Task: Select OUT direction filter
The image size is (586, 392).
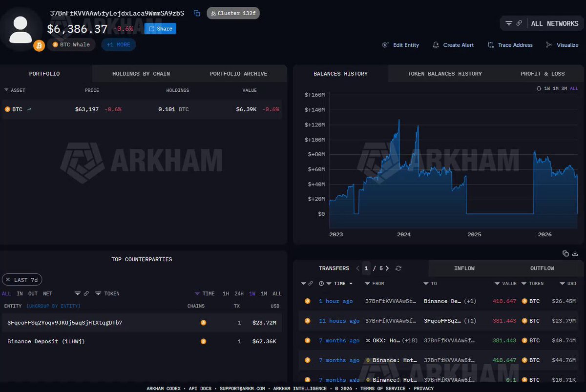Action: 33,293
